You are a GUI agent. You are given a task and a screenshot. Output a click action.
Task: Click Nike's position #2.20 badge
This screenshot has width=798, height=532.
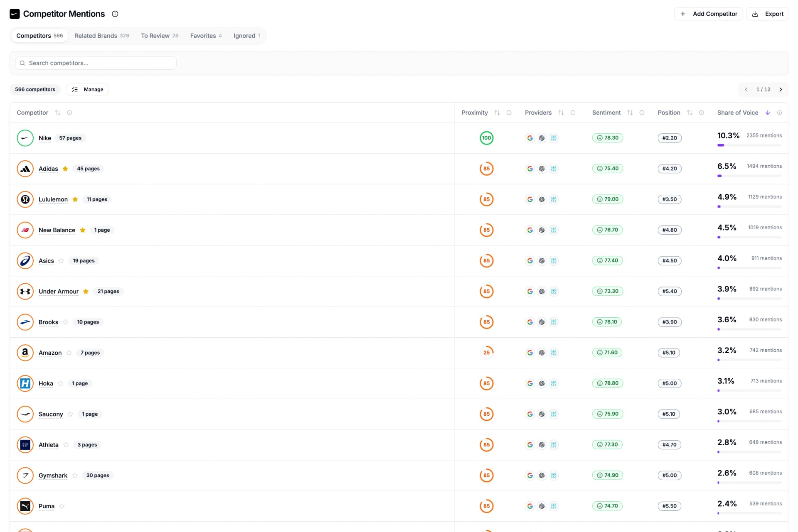670,138
